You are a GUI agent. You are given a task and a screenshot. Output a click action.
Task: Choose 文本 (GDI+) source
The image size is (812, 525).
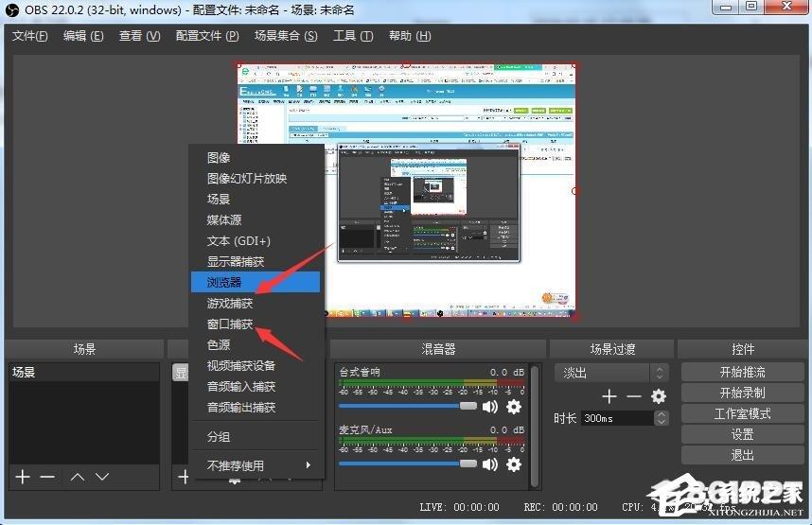(x=238, y=241)
